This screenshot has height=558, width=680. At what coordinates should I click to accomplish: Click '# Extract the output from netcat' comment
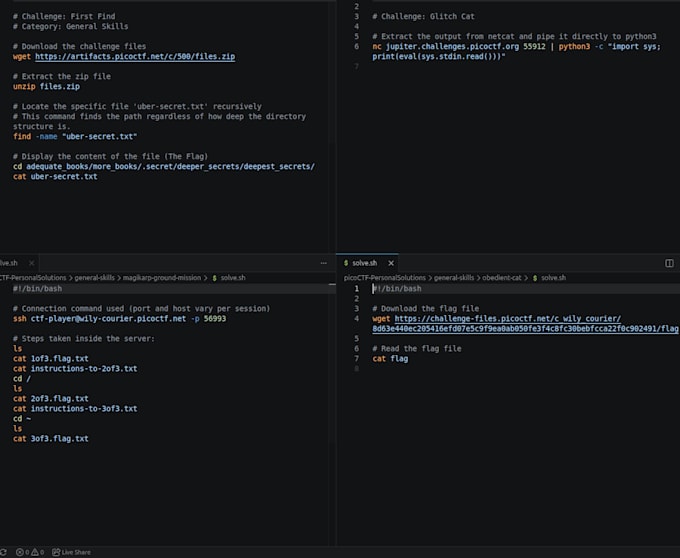[514, 36]
